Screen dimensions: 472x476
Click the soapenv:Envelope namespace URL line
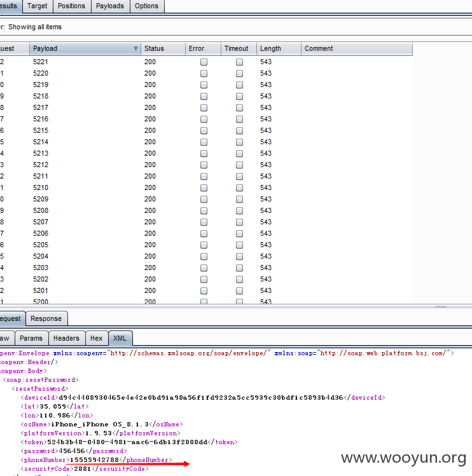226,353
